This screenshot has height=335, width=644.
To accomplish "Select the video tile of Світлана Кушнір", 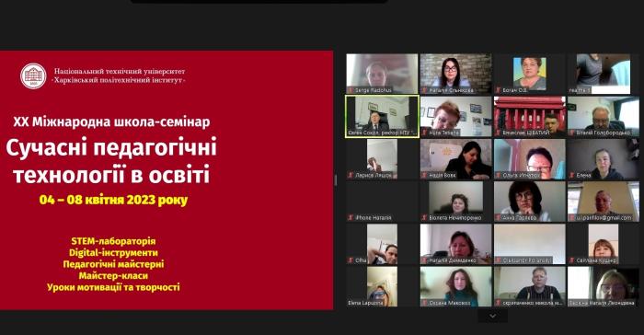I will 604,244.
